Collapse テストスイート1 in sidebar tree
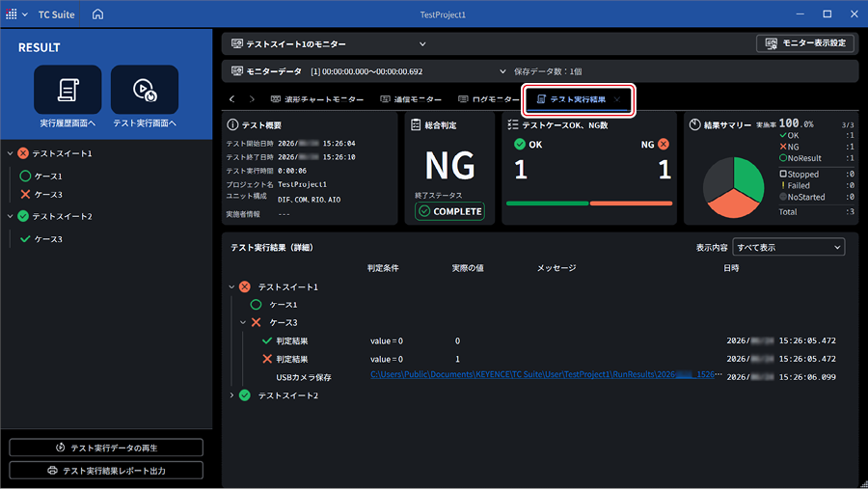Viewport: 868px width, 489px height. point(10,153)
